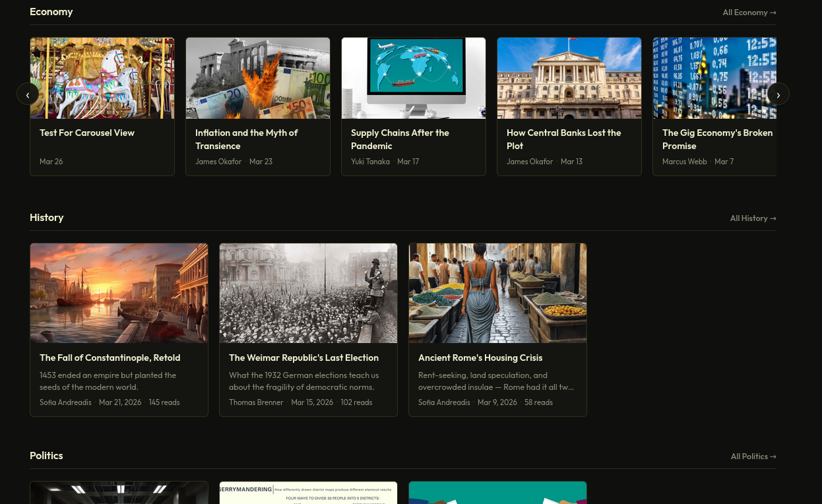Click the carousel next arrow button
822x504 pixels.
[x=778, y=94]
